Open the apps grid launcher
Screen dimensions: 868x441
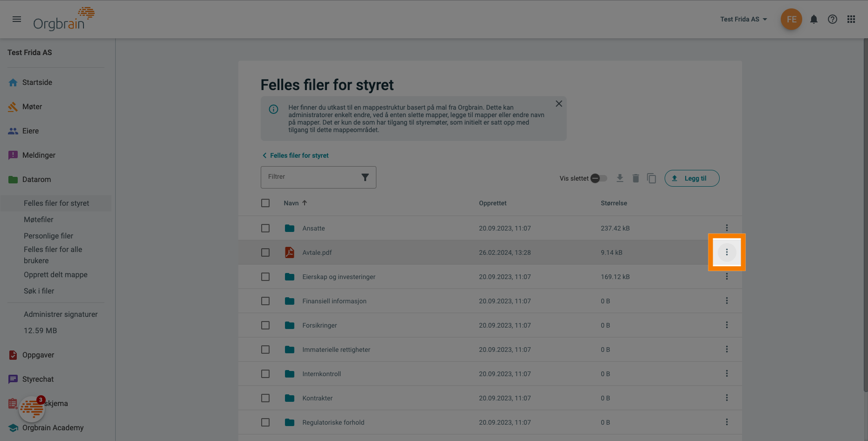click(851, 19)
